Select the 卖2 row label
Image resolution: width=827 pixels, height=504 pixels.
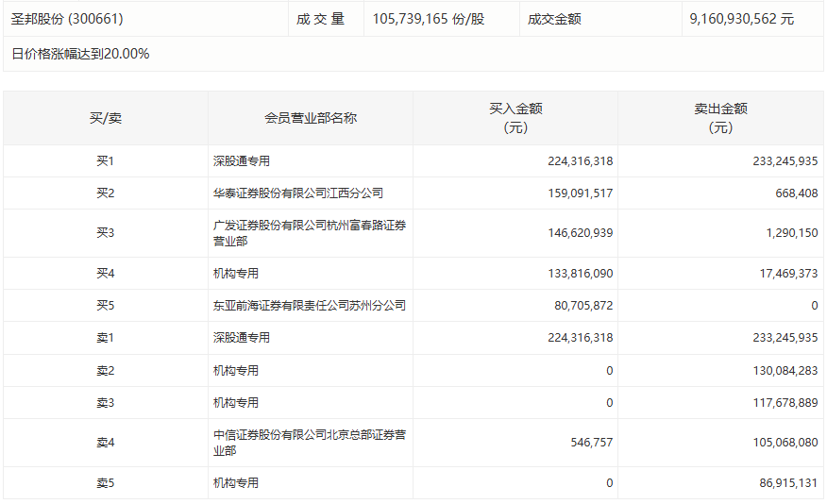coord(106,371)
